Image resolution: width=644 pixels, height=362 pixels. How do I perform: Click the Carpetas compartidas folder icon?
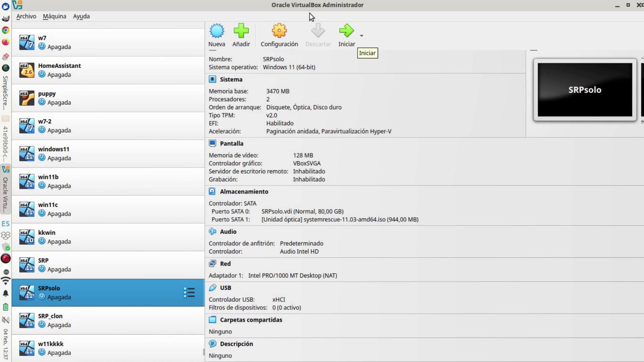(212, 320)
